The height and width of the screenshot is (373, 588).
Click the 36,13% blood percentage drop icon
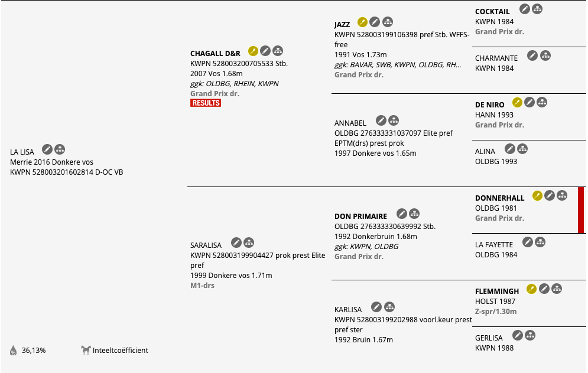click(x=13, y=351)
